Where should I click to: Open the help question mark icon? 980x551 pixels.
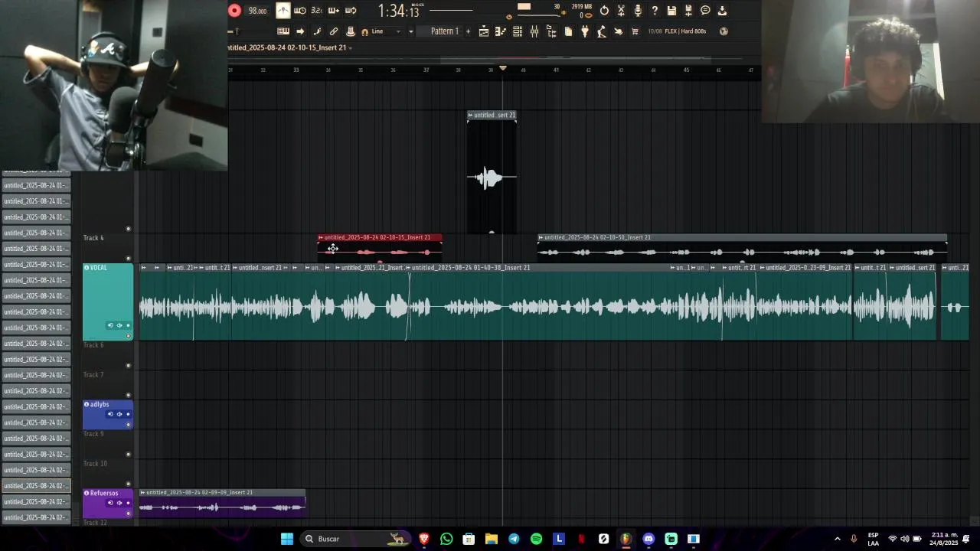coord(655,11)
